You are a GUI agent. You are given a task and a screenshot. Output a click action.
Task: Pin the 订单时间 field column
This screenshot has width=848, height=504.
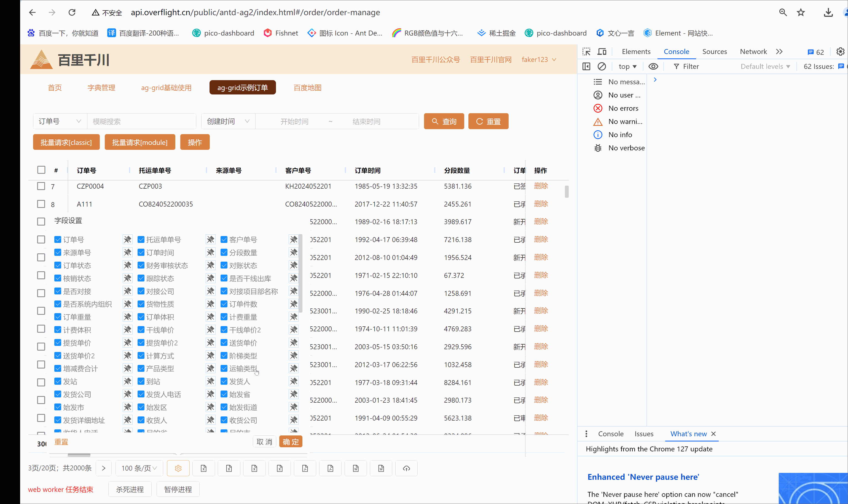[x=210, y=252]
